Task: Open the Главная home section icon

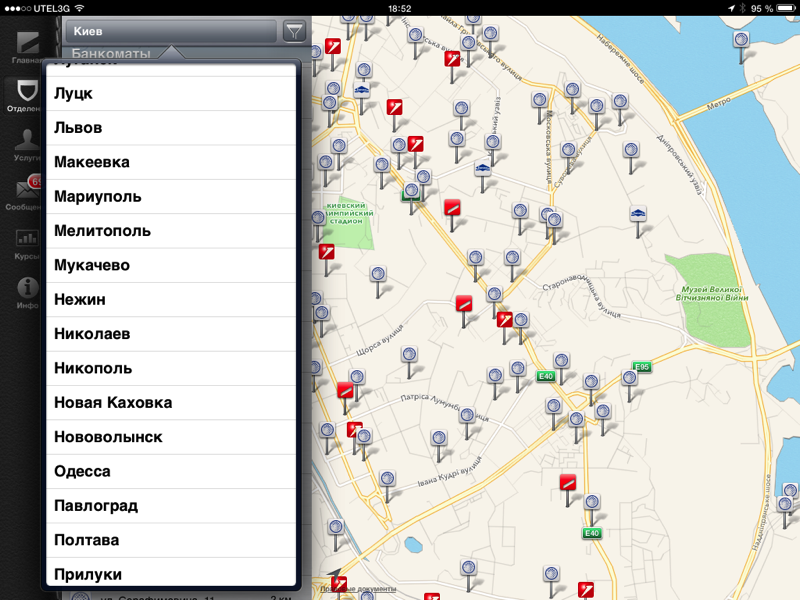Action: coord(27,45)
